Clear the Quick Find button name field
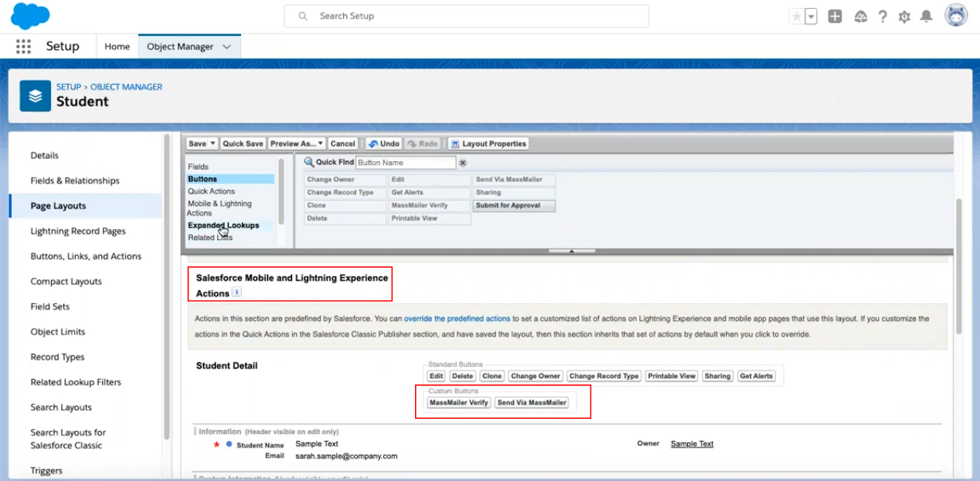Image resolution: width=980 pixels, height=481 pixels. 462,163
